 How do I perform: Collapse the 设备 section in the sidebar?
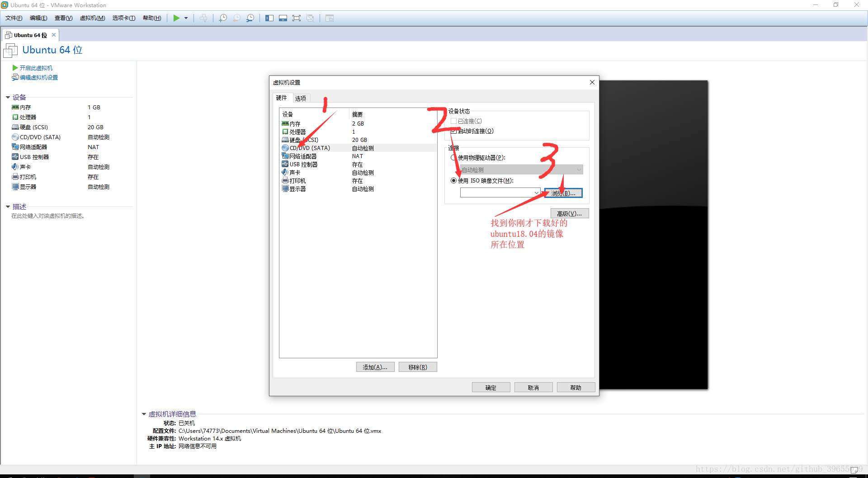[8, 98]
